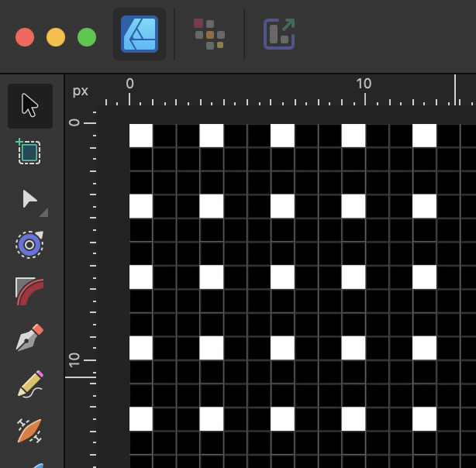Screen dimensions: 476x468
Task: Select the Pen tool
Action: coord(29,338)
